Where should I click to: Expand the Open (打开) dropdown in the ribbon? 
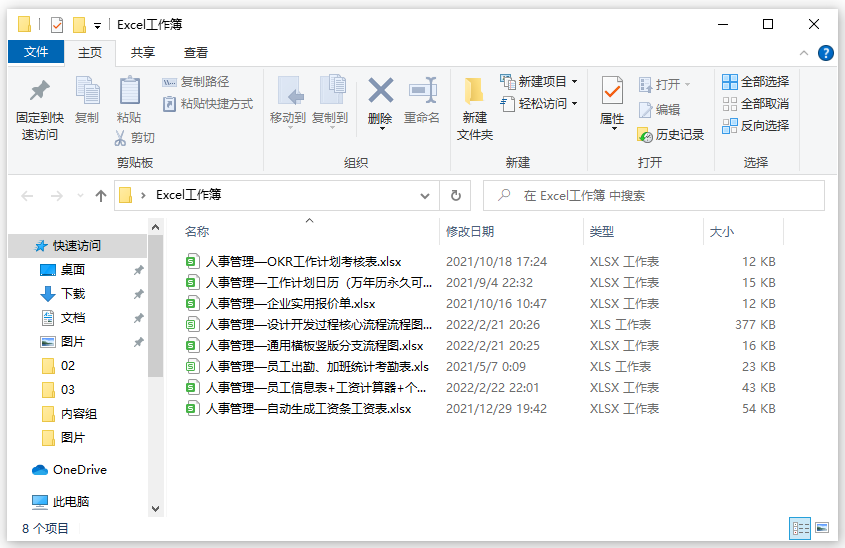click(664, 84)
